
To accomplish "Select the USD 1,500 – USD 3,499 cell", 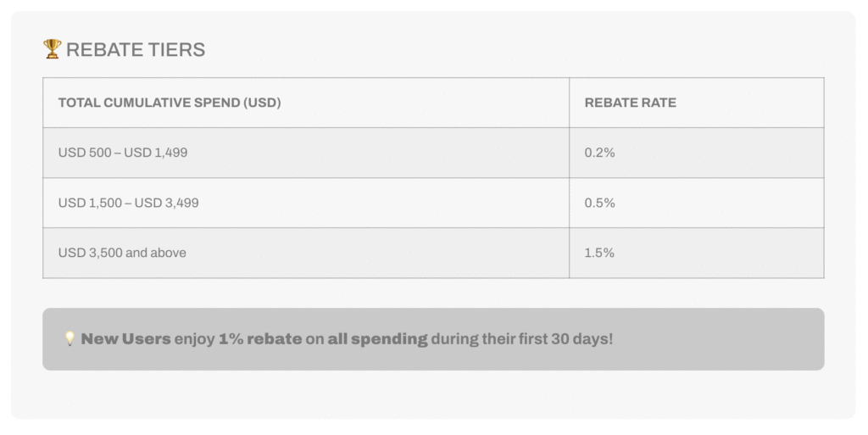I will click(x=306, y=204).
